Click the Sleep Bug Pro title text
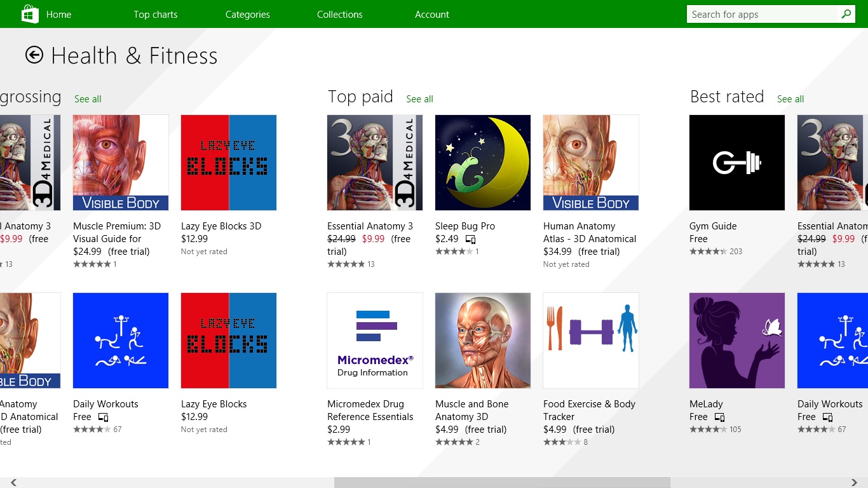Screen dimensions: 868x488 [465, 226]
